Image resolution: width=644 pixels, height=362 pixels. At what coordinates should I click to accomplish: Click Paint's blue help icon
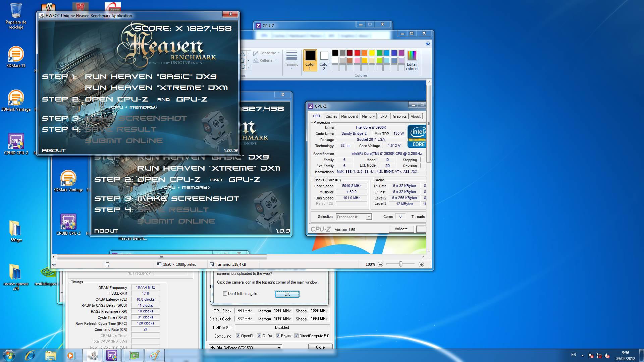(428, 44)
